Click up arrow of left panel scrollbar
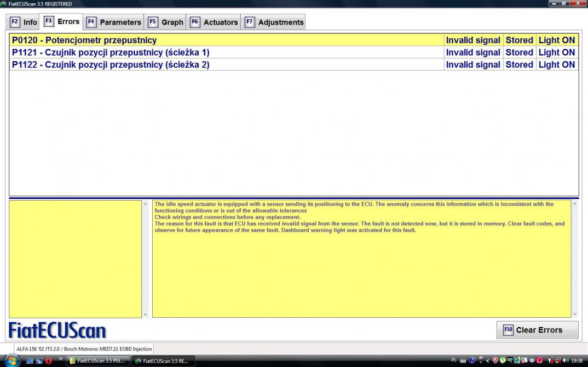The image size is (588, 367). click(146, 204)
